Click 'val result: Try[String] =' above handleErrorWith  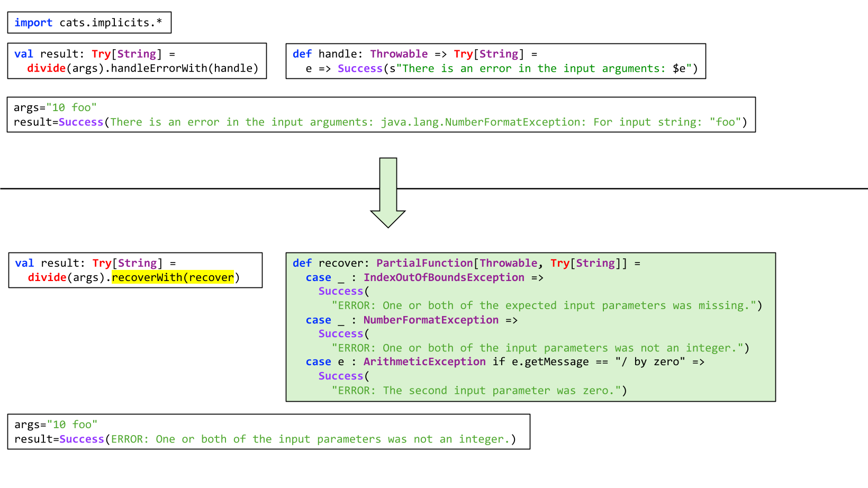tap(95, 54)
